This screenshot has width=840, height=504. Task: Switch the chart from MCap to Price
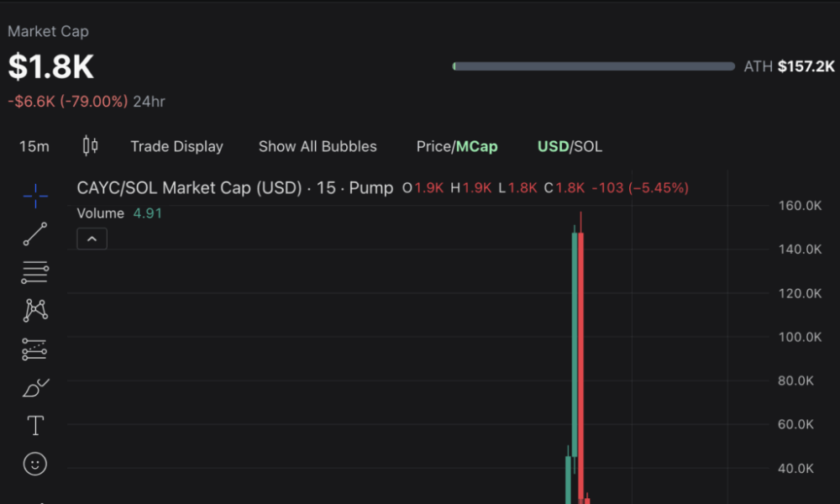[x=433, y=145]
